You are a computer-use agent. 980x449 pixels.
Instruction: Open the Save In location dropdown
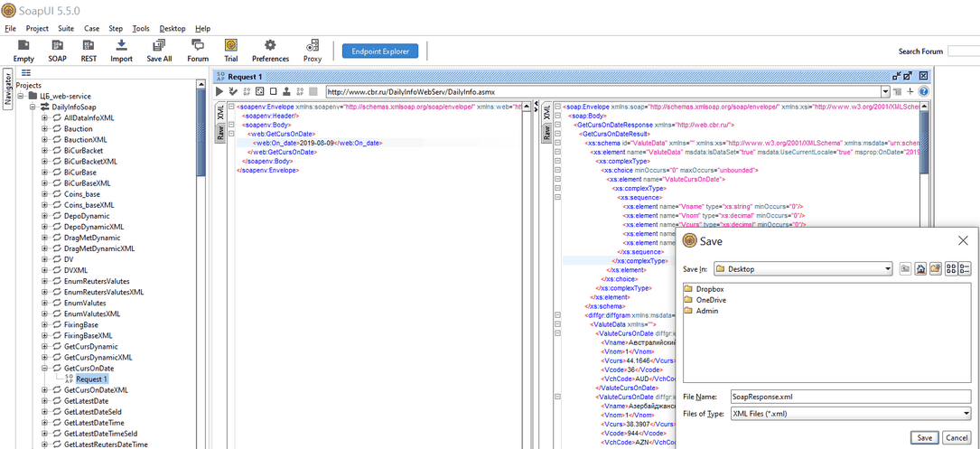tap(888, 269)
